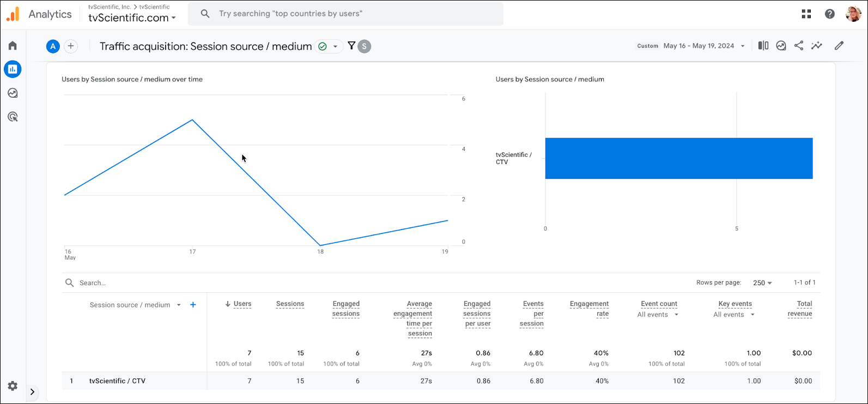This screenshot has width=868, height=404.
Task: Open the Key events 'All events' dropdown
Action: click(735, 315)
